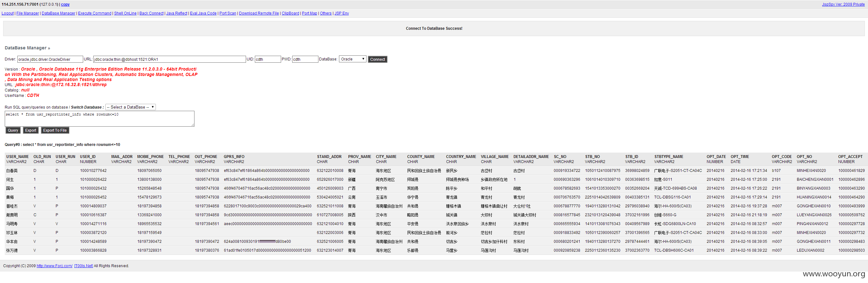
Task: Open the T00ls.Net footer link
Action: coord(83,266)
